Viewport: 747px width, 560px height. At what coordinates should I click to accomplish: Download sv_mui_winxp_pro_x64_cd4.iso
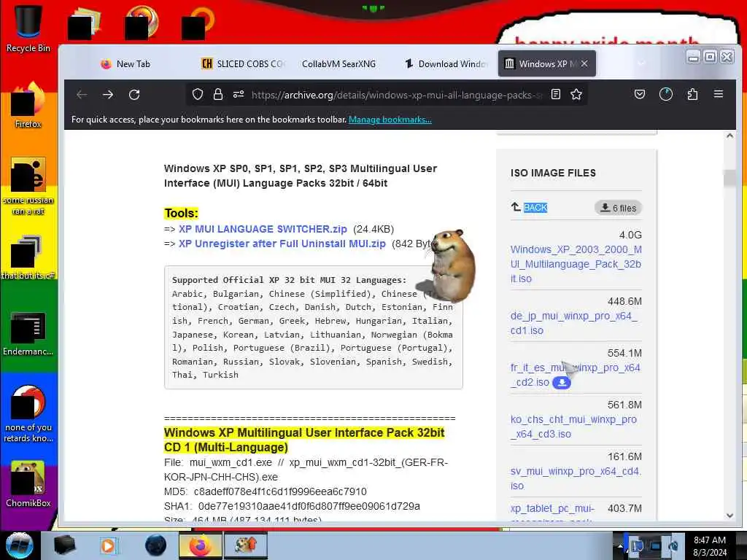click(576, 478)
